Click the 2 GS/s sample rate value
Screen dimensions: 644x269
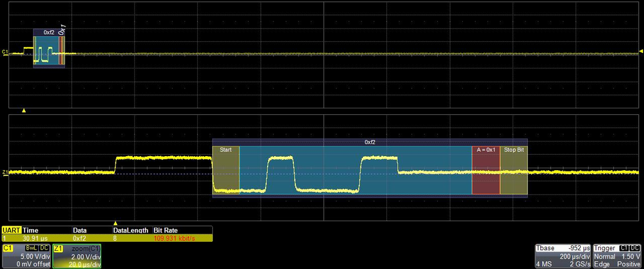pos(580,264)
